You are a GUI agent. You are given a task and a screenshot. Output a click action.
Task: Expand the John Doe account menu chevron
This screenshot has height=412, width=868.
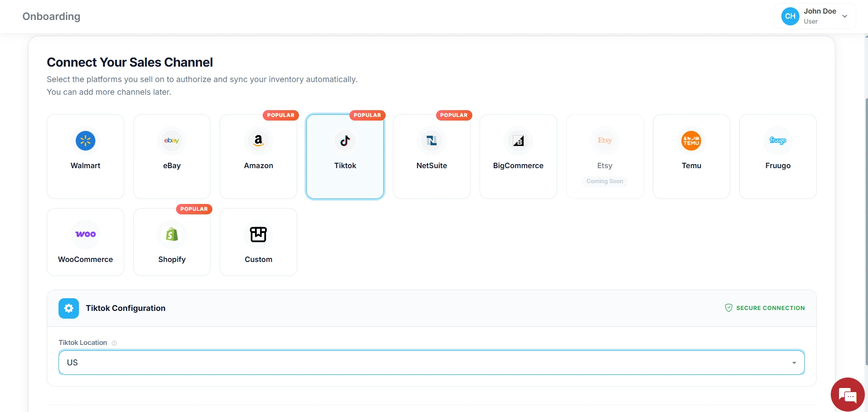click(845, 16)
